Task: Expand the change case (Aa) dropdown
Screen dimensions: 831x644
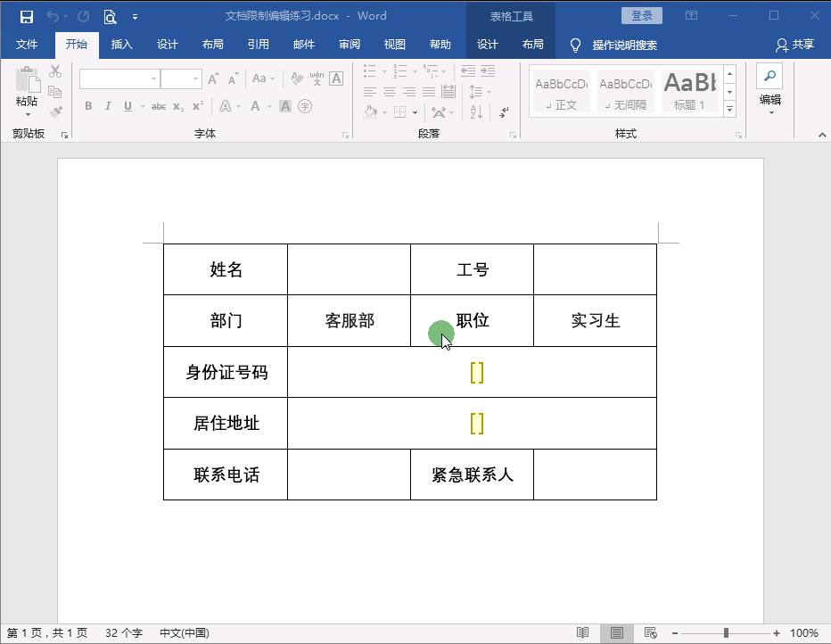Action: tap(272, 78)
